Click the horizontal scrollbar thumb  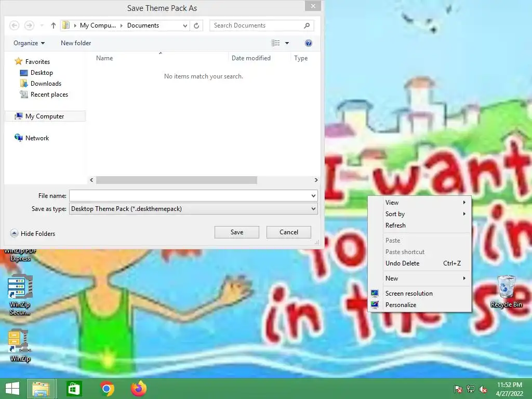pos(177,180)
